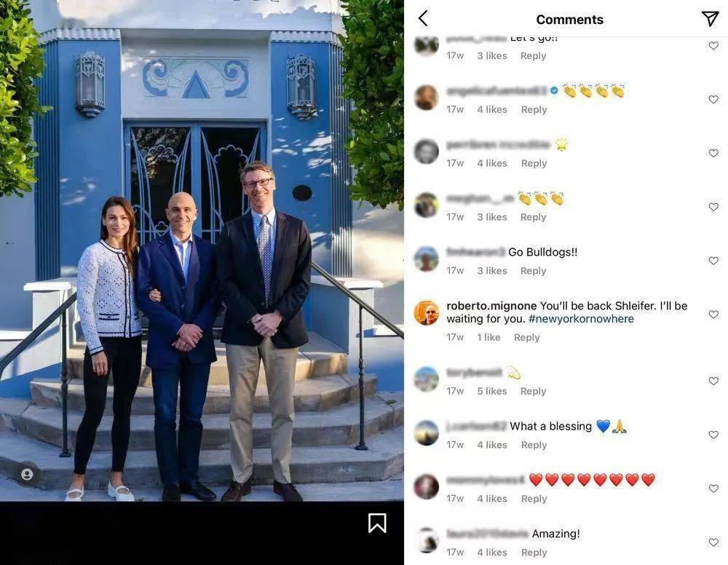Like the comment with eight red hearts
Viewport: 728px width, 565px height.
pos(713,489)
